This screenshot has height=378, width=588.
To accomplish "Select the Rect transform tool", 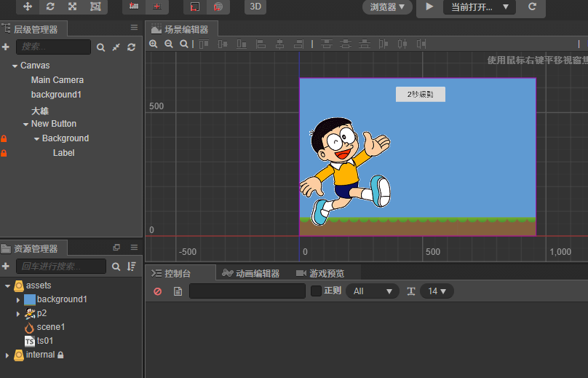I will click(x=95, y=7).
